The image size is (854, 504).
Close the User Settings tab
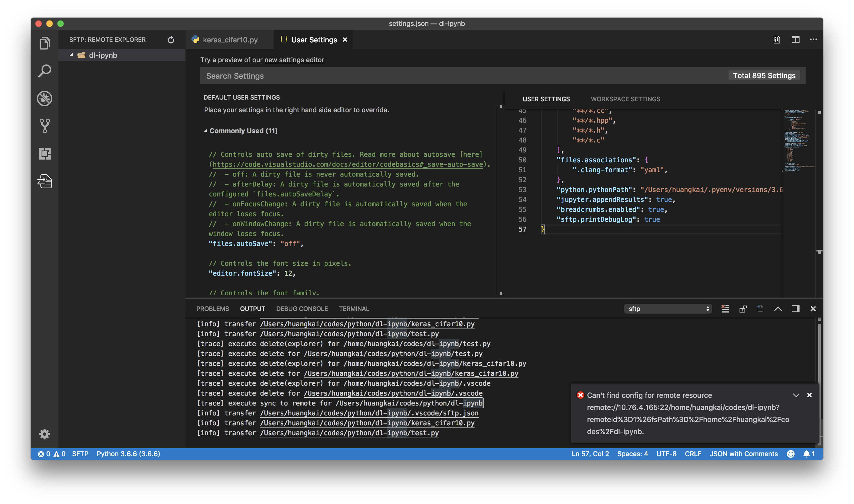point(345,40)
